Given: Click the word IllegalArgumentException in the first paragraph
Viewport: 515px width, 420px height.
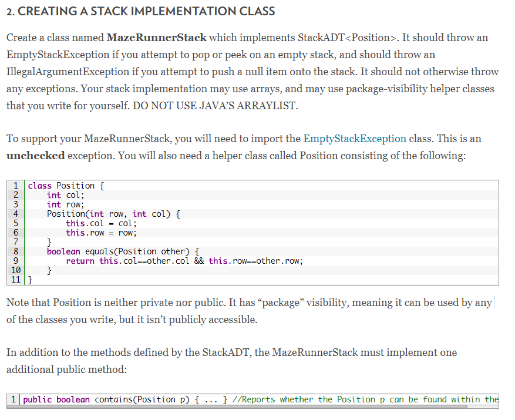Looking at the screenshot, I should click(68, 72).
